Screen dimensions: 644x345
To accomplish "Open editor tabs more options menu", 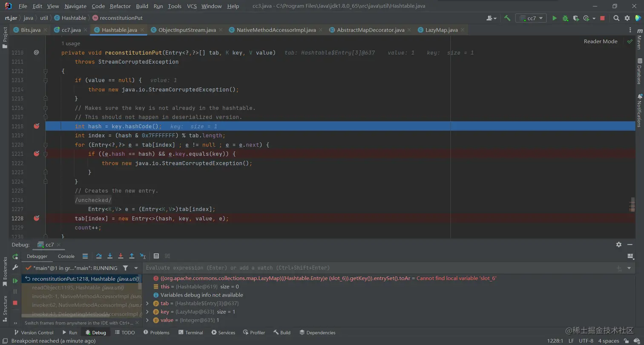I will point(631,30).
